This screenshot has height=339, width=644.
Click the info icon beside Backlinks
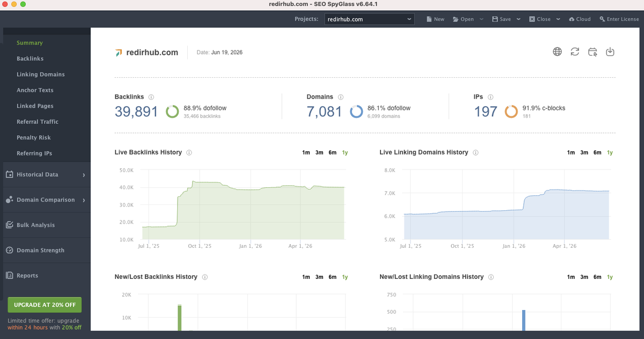pyautogui.click(x=151, y=97)
